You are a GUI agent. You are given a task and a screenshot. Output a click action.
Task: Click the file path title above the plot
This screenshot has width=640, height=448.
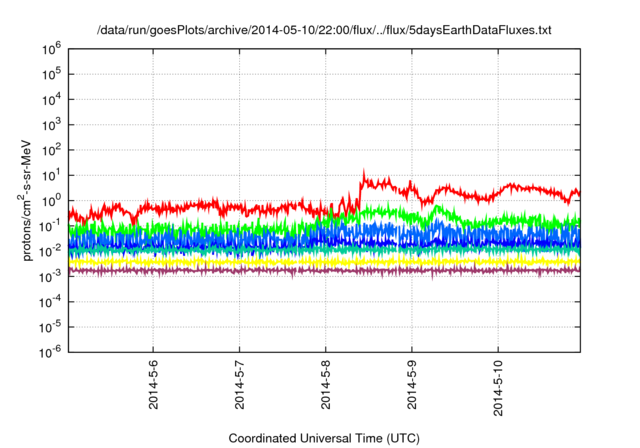pos(324,30)
